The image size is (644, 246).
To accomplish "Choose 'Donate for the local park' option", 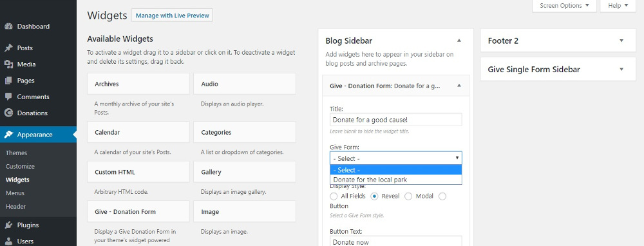I will click(x=396, y=180).
